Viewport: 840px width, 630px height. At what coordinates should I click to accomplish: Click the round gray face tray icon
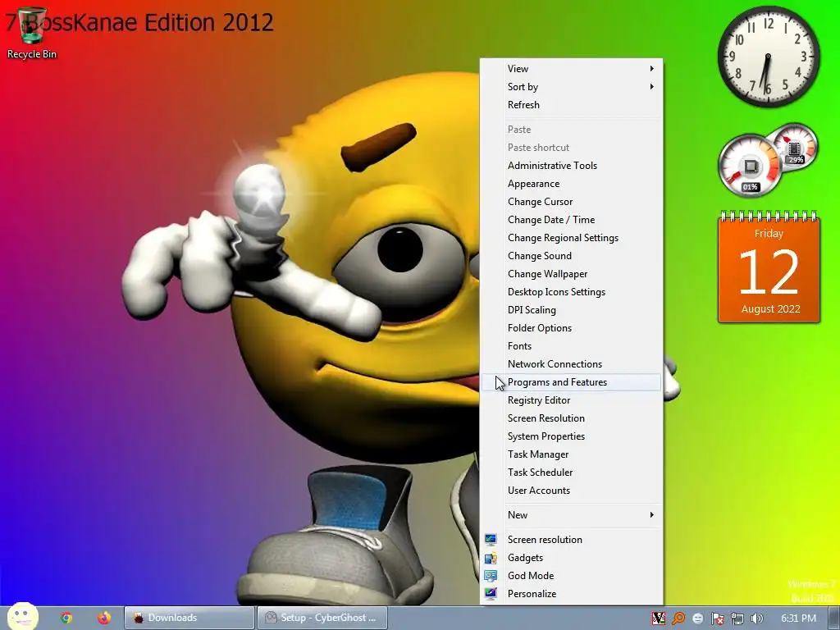coord(697,619)
